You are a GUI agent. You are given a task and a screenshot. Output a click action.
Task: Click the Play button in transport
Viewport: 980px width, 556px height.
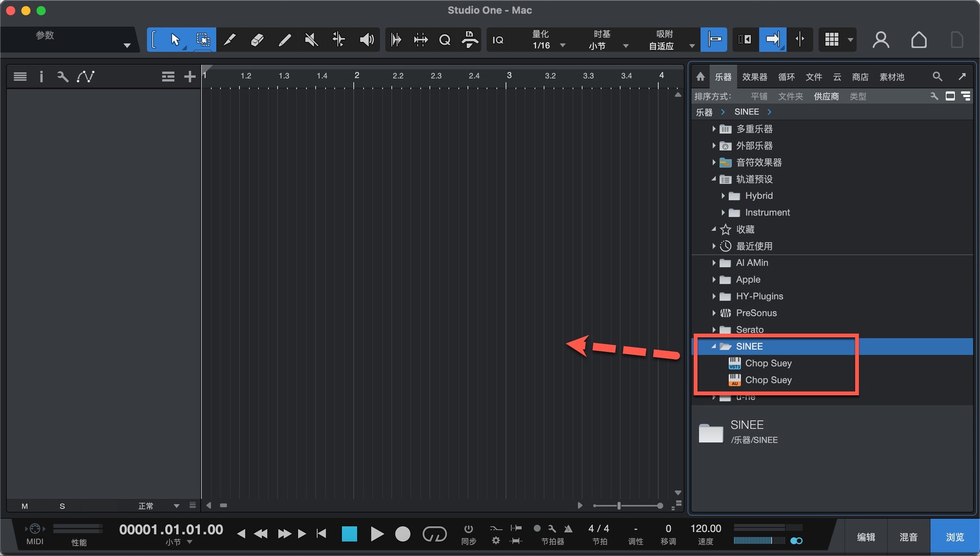[x=377, y=534]
